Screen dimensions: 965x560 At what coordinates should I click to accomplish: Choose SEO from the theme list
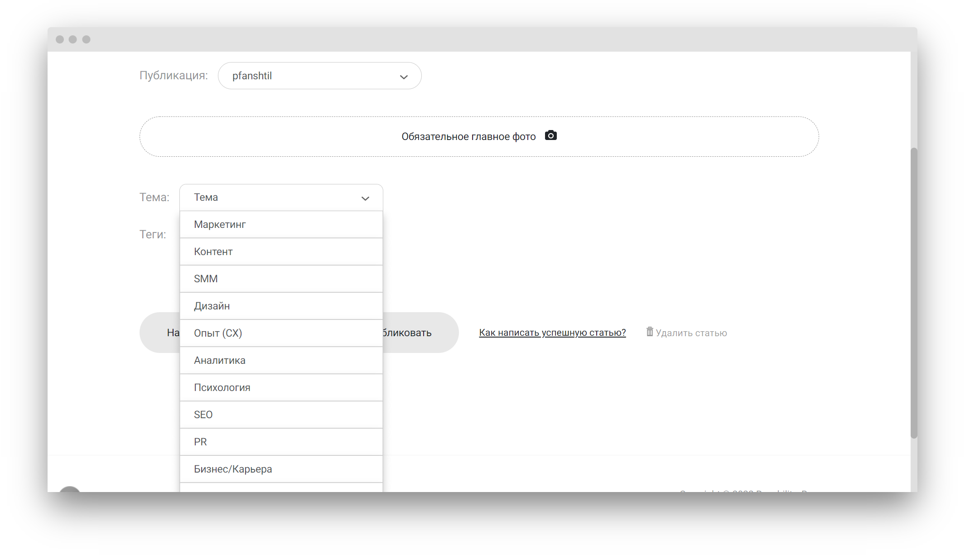pos(281,415)
